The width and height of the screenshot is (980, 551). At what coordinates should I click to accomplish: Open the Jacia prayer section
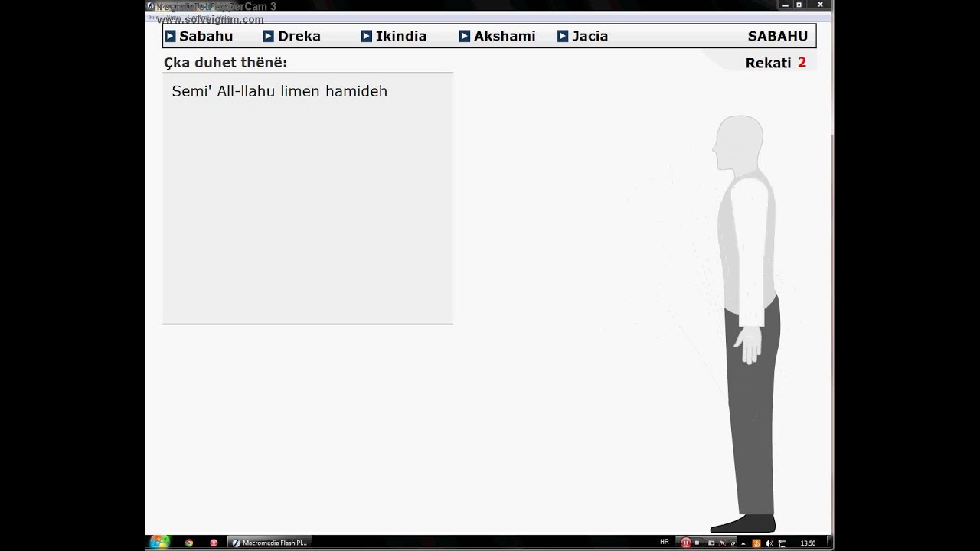583,36
